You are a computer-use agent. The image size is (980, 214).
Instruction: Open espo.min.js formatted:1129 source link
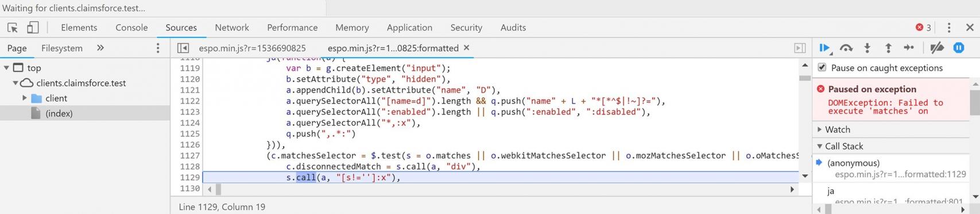(x=900, y=174)
